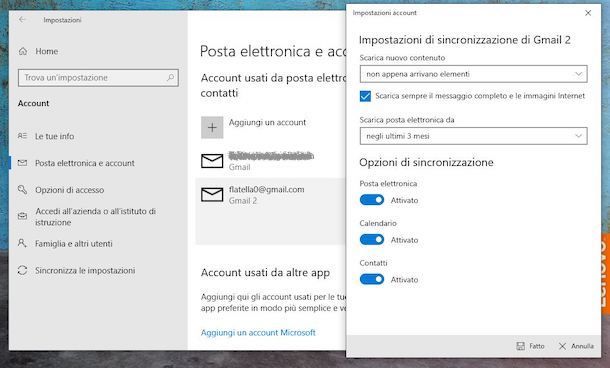
Task: Click the sync arrows icon for Sincronizza le impostazioni
Action: click(x=23, y=270)
